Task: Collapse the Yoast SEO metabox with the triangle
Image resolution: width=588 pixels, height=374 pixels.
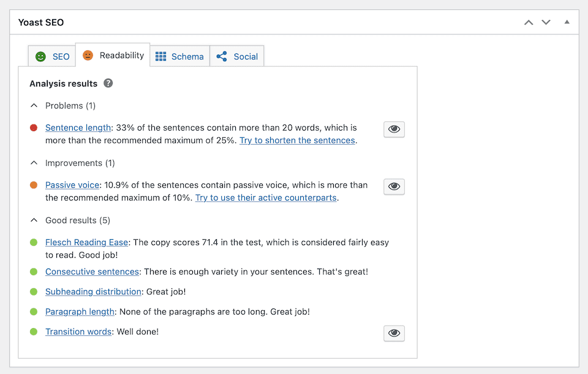Action: click(567, 22)
